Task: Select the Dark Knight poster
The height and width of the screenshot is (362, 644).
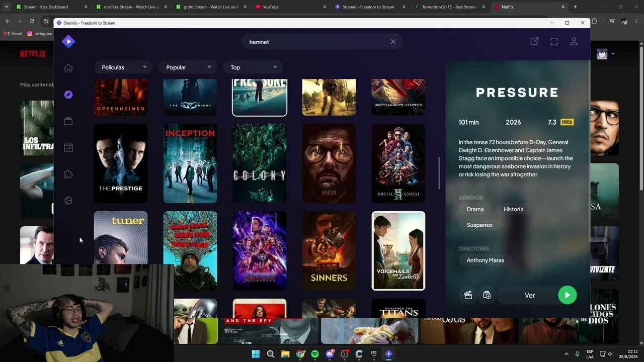Action: click(x=190, y=97)
